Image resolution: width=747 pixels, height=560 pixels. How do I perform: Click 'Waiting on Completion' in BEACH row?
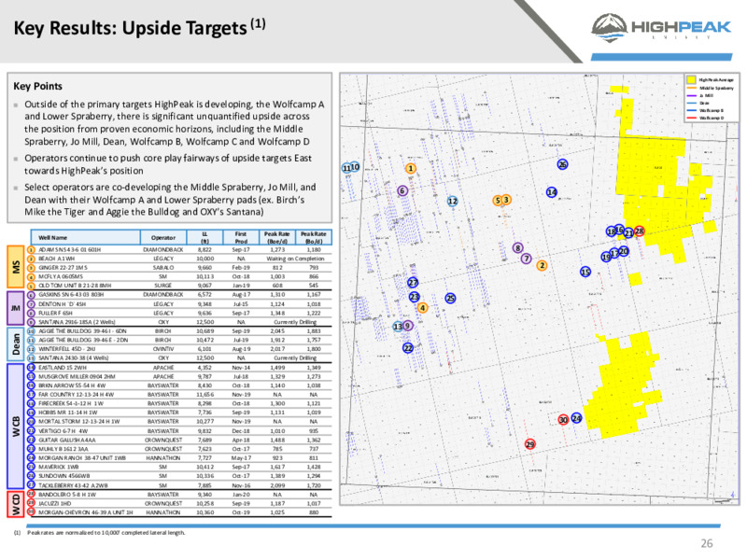(x=295, y=259)
